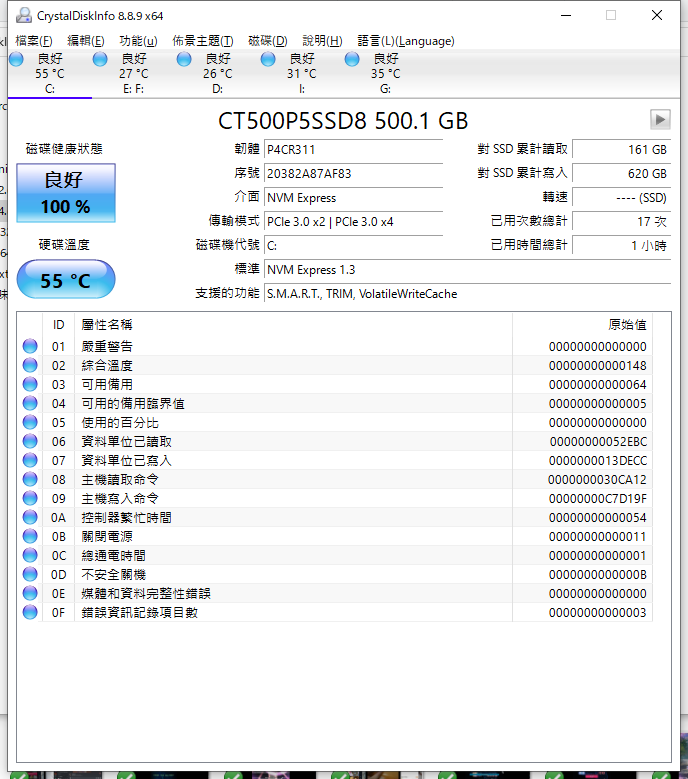Close the CrystalDiskInfo window
Image resolution: width=688 pixels, height=779 pixels.
657,15
